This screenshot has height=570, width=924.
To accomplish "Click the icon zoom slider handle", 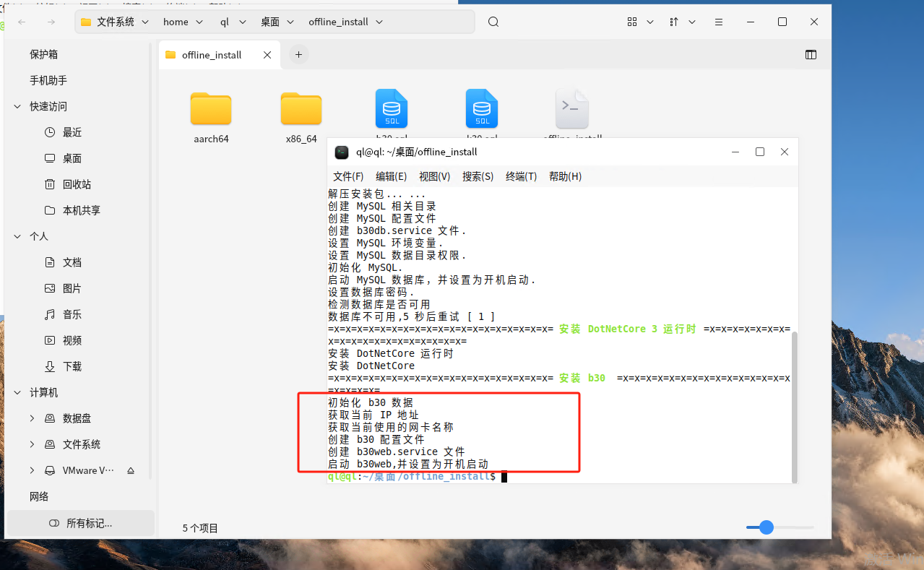I will coord(767,527).
